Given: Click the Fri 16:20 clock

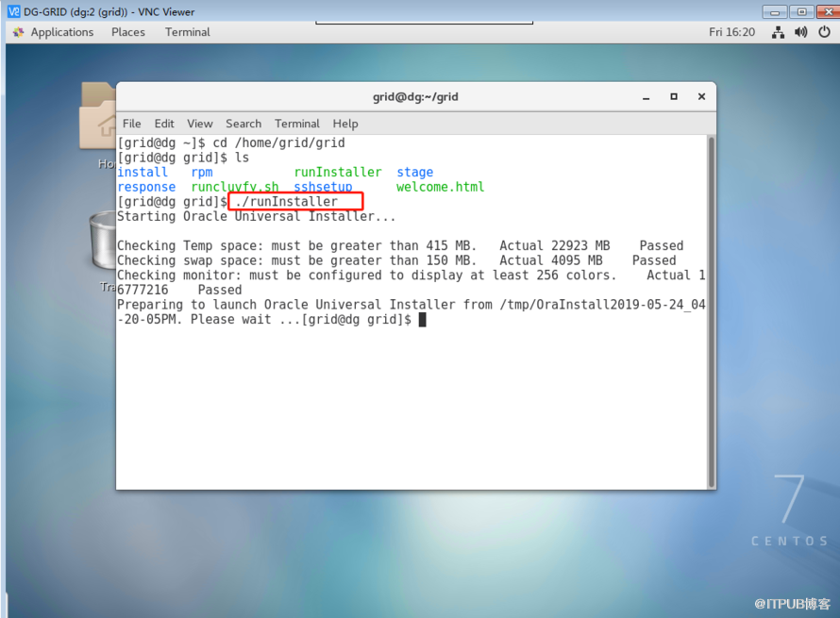Looking at the screenshot, I should [731, 32].
